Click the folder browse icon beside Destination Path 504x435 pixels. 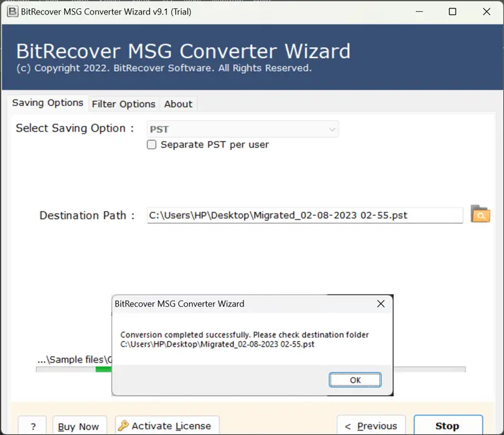480,214
